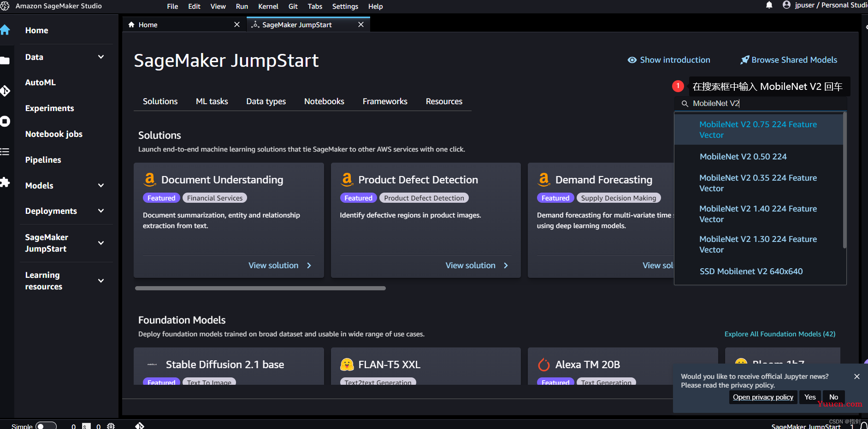868x429 pixels.
Task: Click the SageMaker Studio logo icon
Action: click(5, 6)
